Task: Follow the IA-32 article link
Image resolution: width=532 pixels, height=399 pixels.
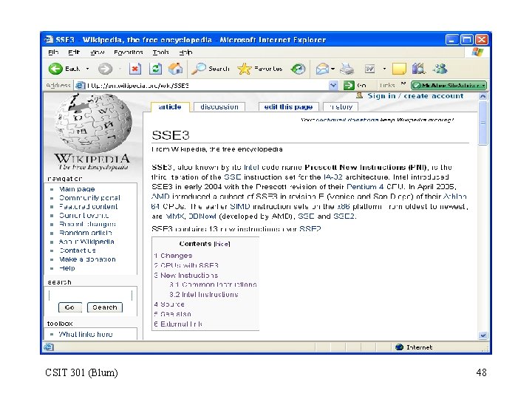Action: click(332, 177)
